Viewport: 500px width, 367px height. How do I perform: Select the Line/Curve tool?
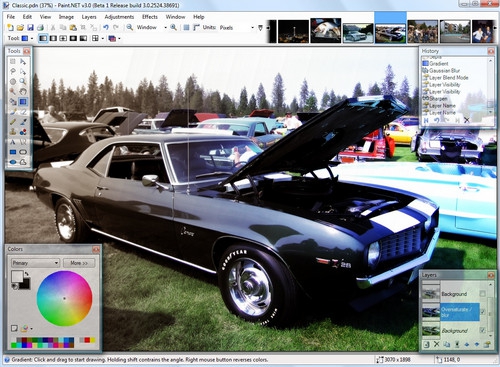click(x=23, y=142)
